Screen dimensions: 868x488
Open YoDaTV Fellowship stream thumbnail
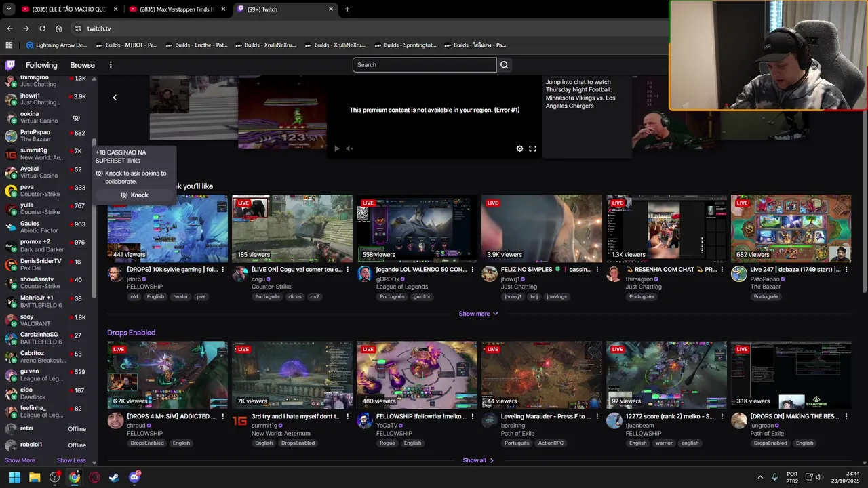(x=416, y=375)
